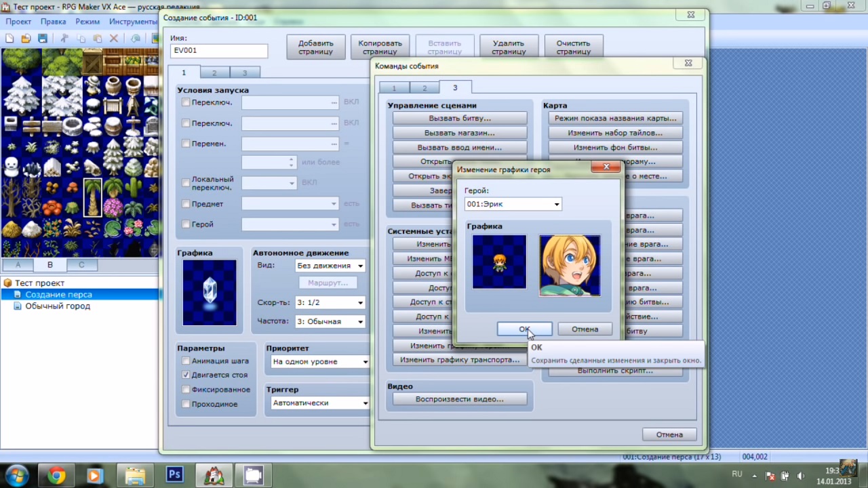This screenshot has width=868, height=488.
Task: Enable the Анимация шага checkbox
Action: pyautogui.click(x=186, y=361)
